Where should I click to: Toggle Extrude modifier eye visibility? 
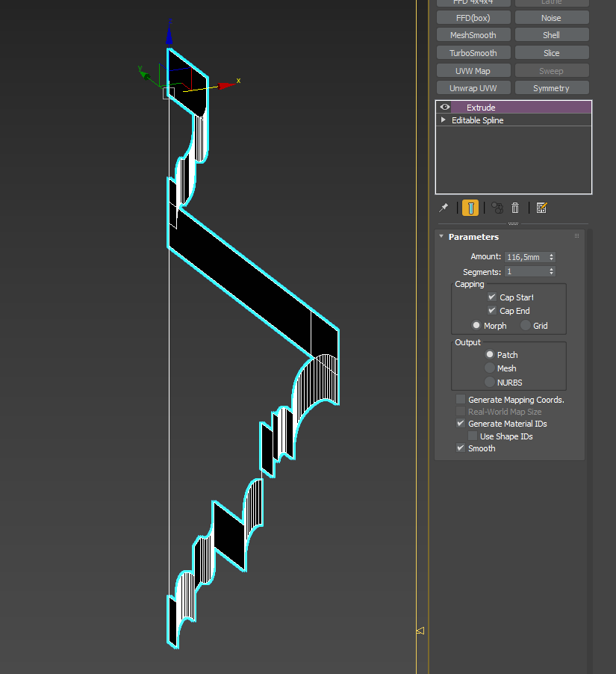pyautogui.click(x=444, y=107)
